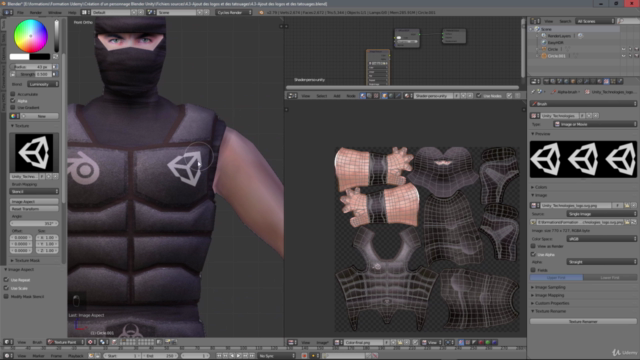The height and width of the screenshot is (360, 640).
Task: Click the timeline End frame field
Action: 159,356
